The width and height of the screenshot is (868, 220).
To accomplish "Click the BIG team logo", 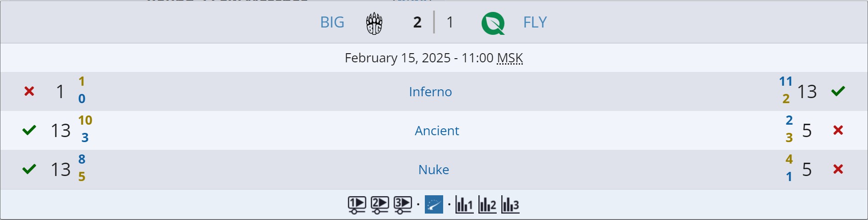I will [x=374, y=23].
